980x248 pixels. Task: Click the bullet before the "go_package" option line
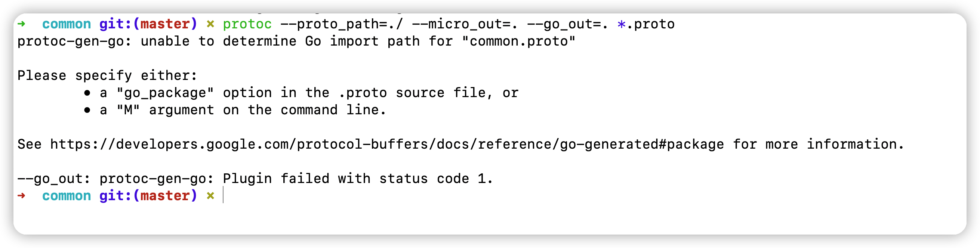click(87, 93)
